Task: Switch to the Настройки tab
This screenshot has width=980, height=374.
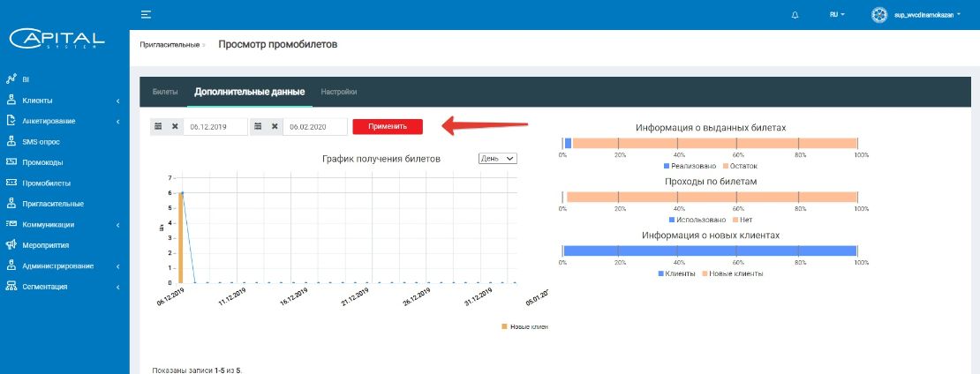Action: (x=339, y=92)
